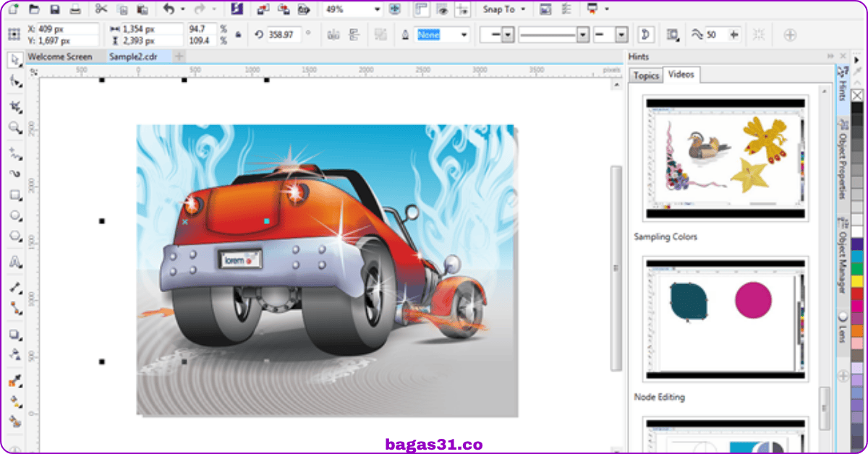This screenshot has width=868, height=454.
Task: Undo the last action
Action: (169, 9)
